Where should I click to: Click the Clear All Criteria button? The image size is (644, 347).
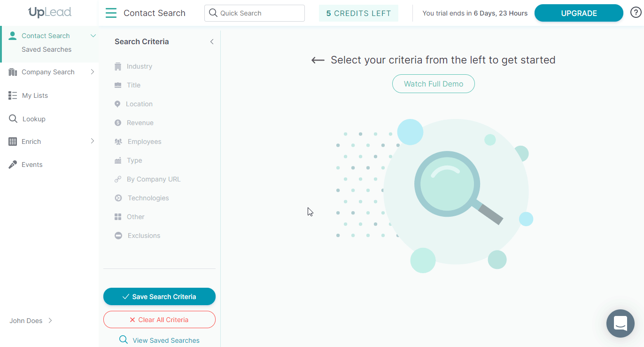[x=159, y=320]
